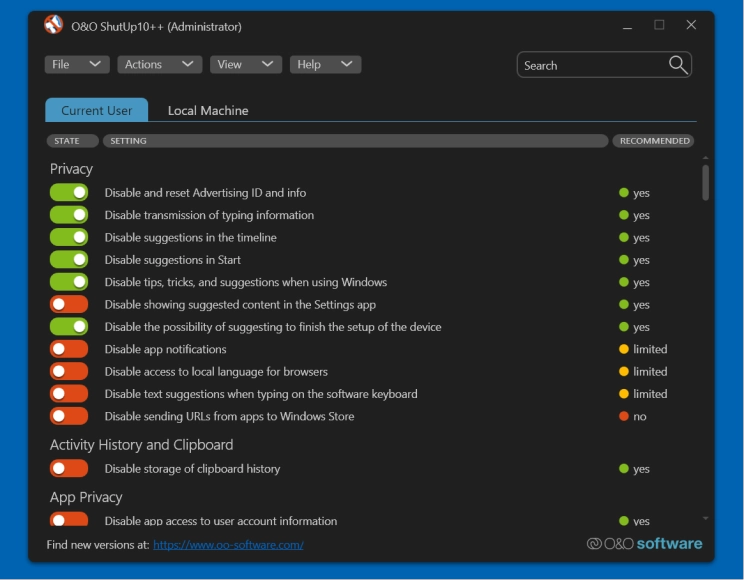Viewport: 744px width, 580px height.
Task: Open the Help dropdown menu
Action: coord(326,65)
